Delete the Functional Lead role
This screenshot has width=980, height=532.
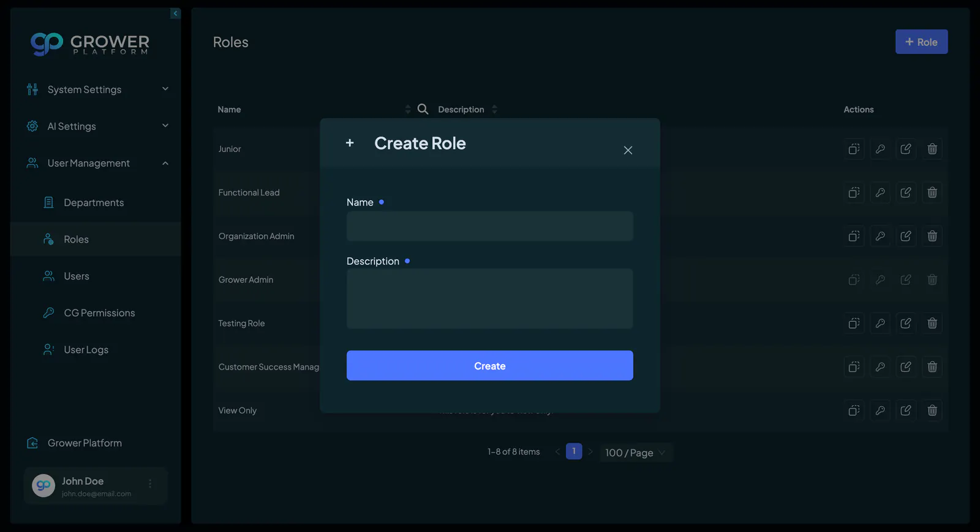(x=932, y=192)
